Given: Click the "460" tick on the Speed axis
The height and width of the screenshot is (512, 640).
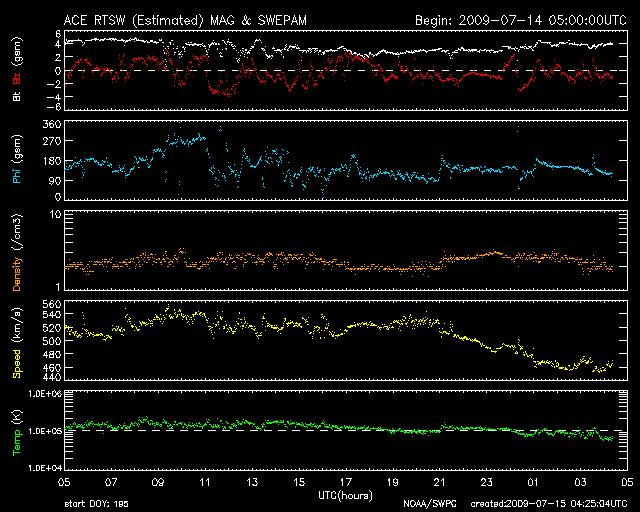Looking at the screenshot, I should [x=52, y=367].
